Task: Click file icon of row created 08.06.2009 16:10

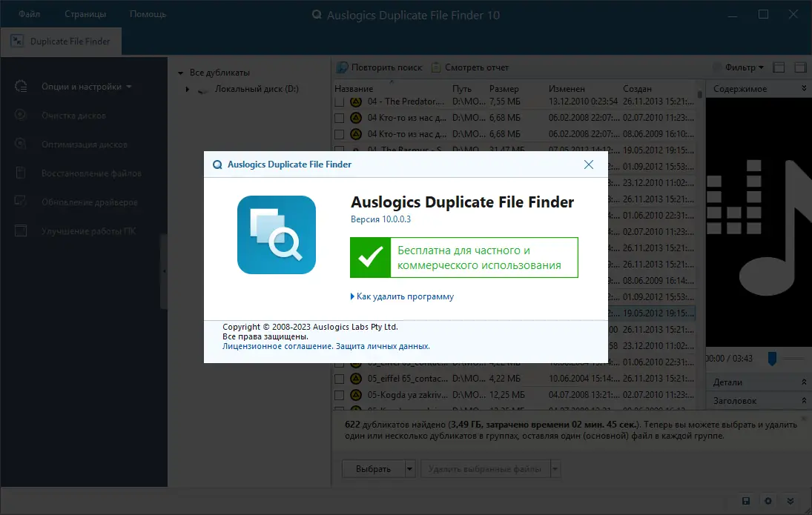Action: 356,134
